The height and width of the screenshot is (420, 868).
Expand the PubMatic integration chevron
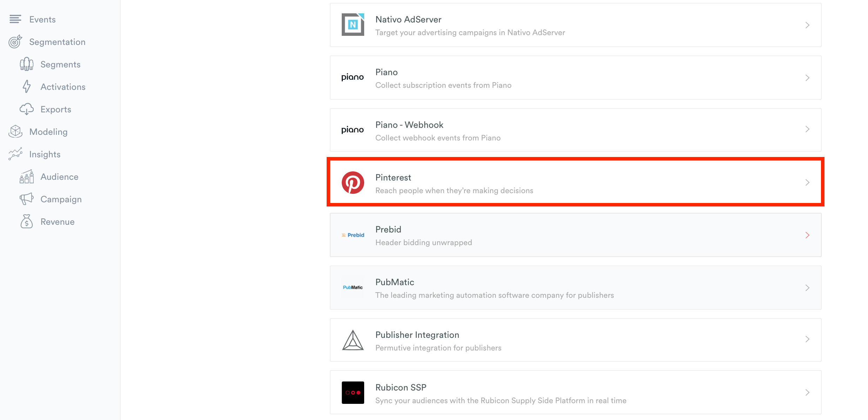(808, 288)
